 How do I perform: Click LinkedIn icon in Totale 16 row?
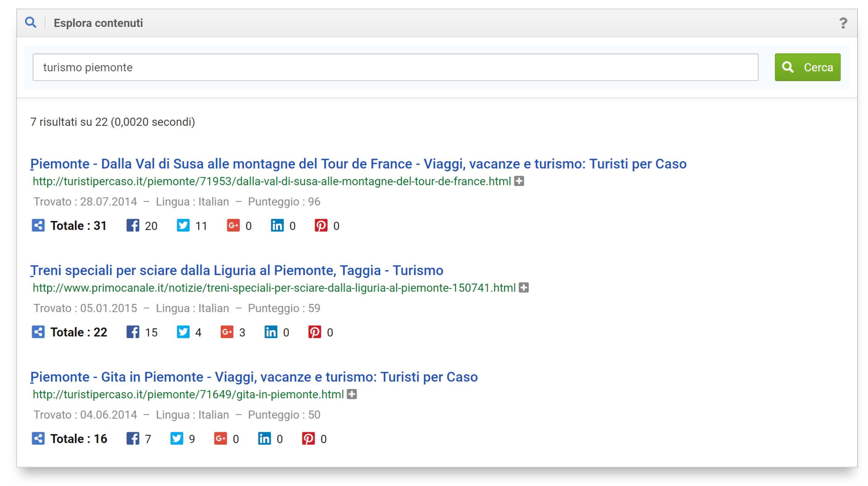[x=264, y=438]
